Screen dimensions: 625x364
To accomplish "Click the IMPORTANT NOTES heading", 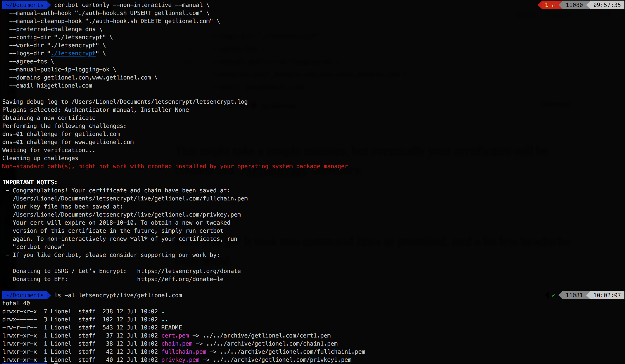I will [x=30, y=182].
